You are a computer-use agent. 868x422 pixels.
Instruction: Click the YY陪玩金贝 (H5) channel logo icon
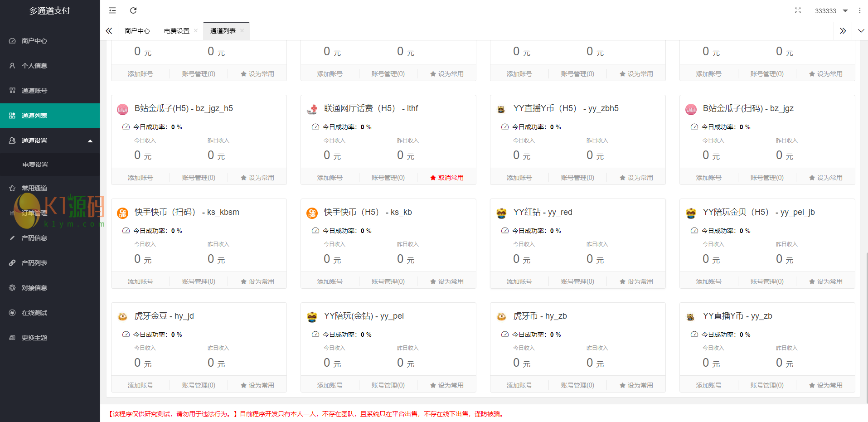coord(691,213)
